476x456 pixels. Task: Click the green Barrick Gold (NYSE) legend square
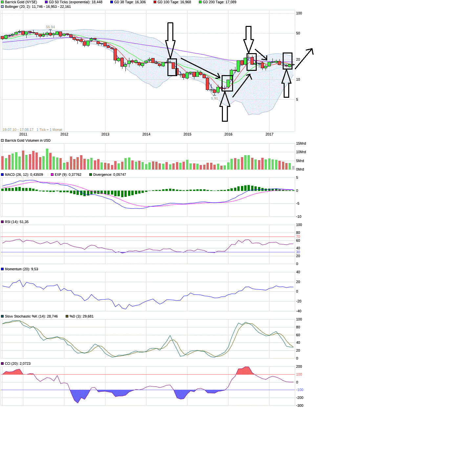pyautogui.click(x=2, y=2)
